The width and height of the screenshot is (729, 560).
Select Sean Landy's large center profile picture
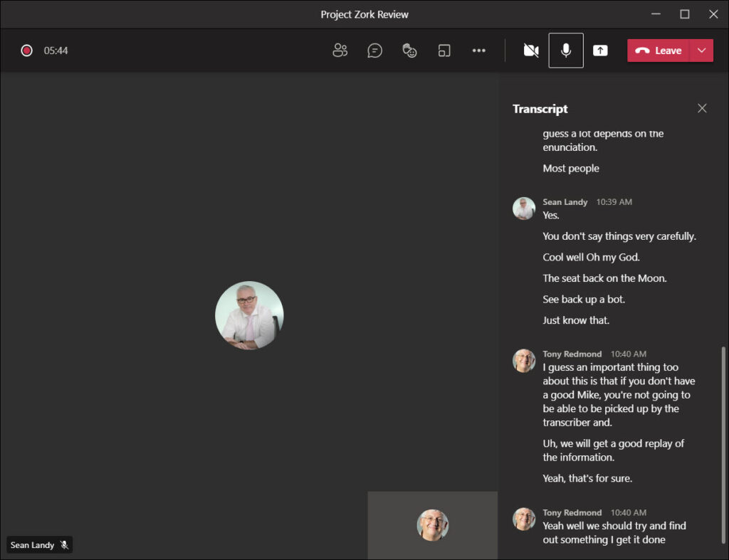click(x=249, y=315)
